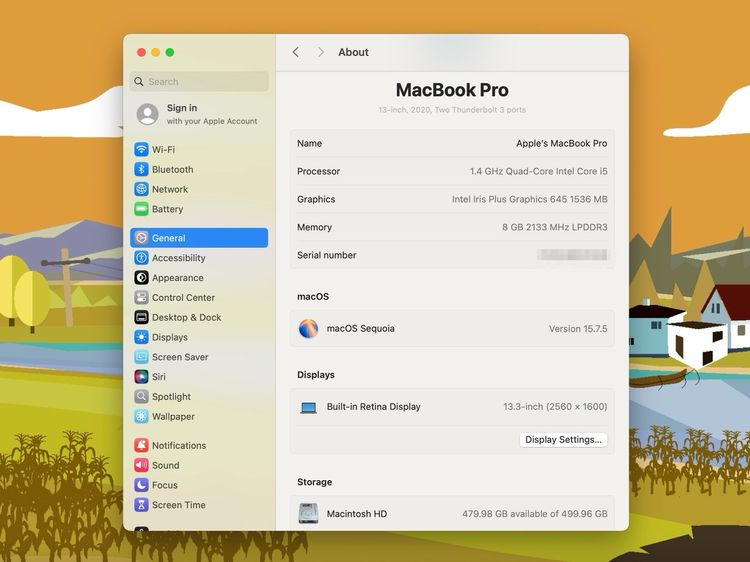The height and width of the screenshot is (562, 750).
Task: Go back with the left chevron
Action: click(296, 52)
